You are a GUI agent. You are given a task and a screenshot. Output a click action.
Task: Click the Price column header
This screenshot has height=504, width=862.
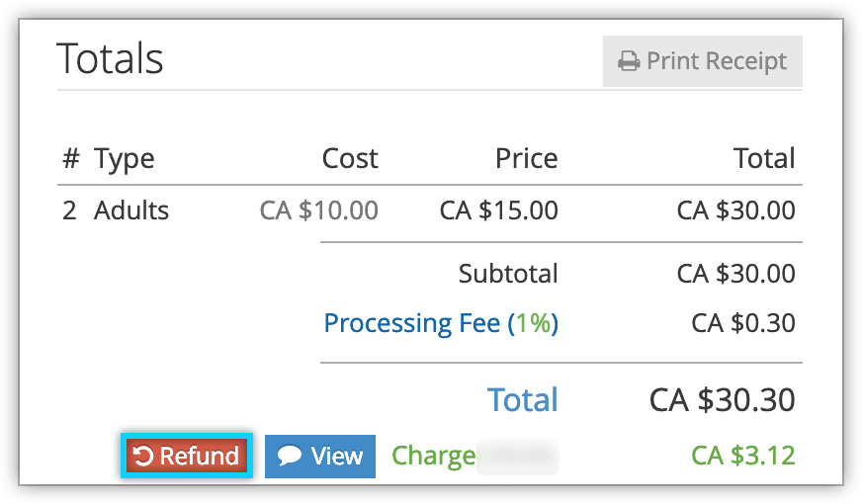(526, 159)
